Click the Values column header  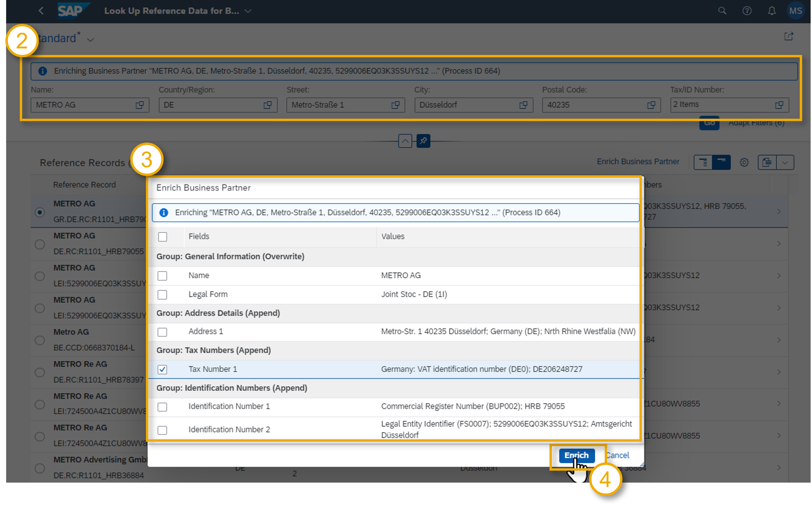(392, 236)
